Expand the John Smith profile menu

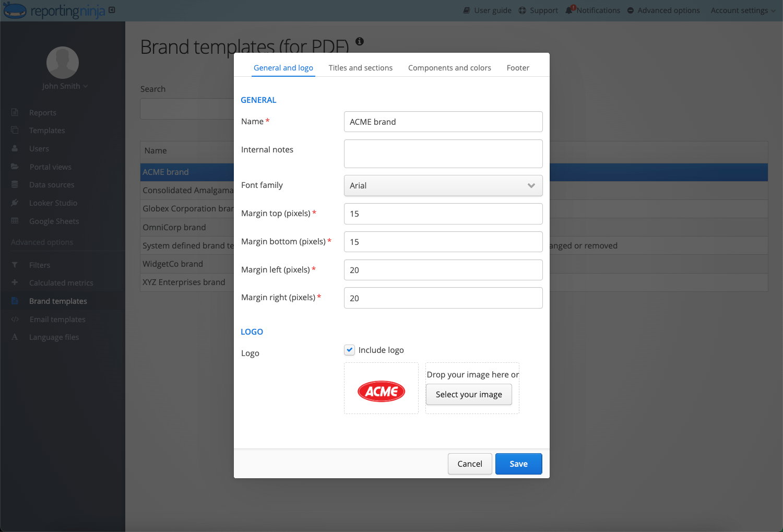(x=65, y=86)
